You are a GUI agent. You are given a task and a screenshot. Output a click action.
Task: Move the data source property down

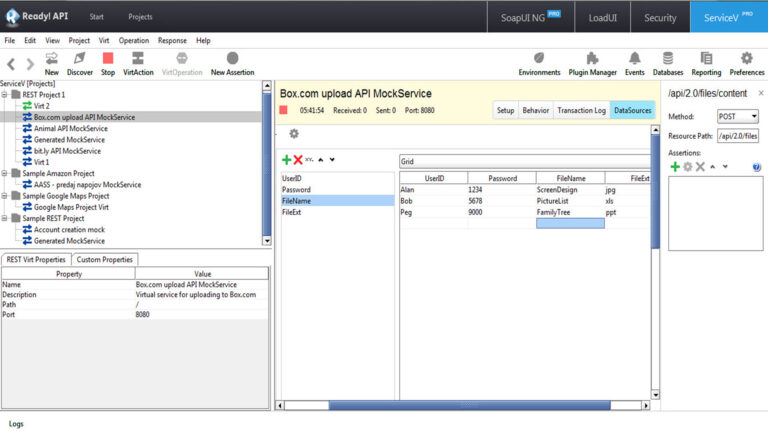pyautogui.click(x=332, y=160)
